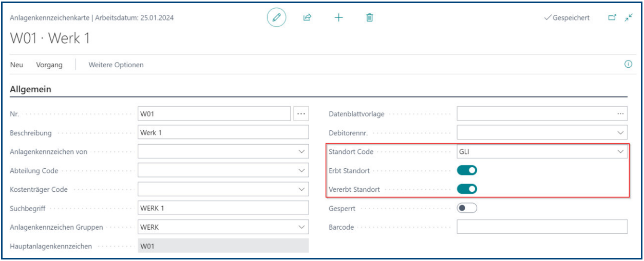Expand the Standort Code dropdown
Viewport: 644px width, 261px height.
pyautogui.click(x=620, y=152)
